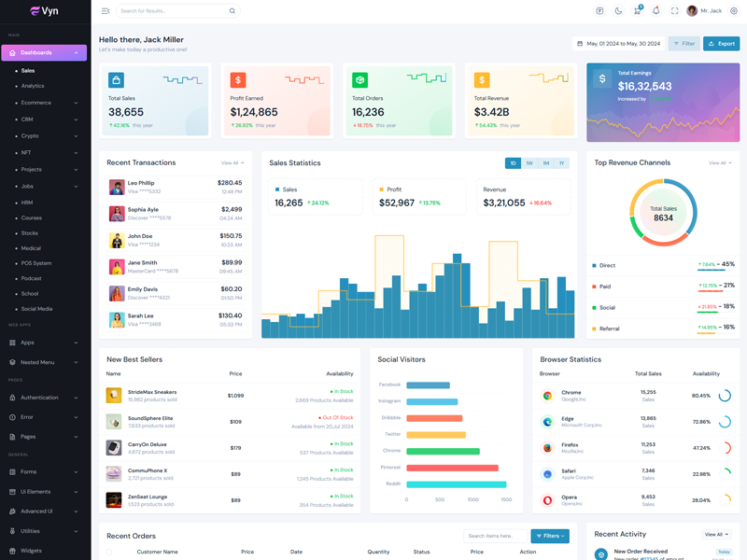Click the Vyn logo
This screenshot has height=560, width=747.
point(44,11)
